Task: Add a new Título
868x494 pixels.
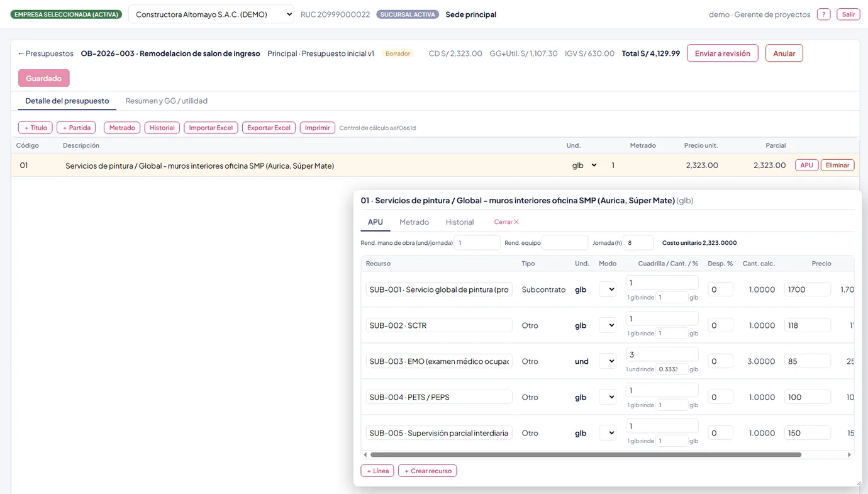Action: (x=35, y=128)
